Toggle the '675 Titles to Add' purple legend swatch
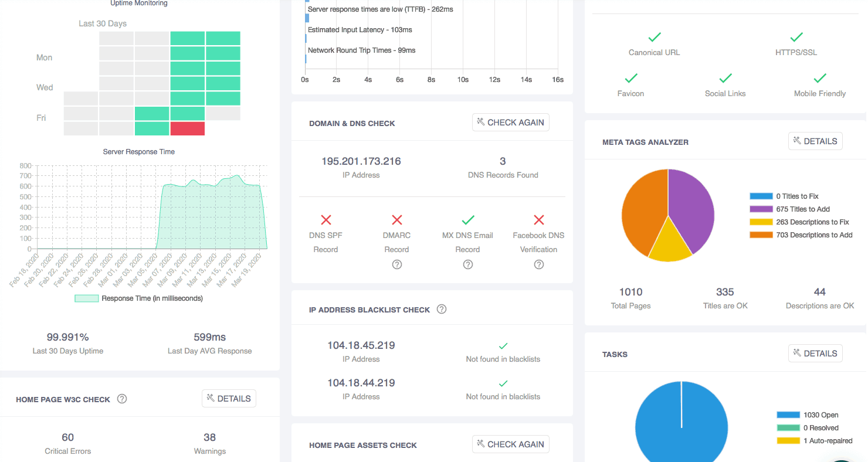 [x=761, y=209]
